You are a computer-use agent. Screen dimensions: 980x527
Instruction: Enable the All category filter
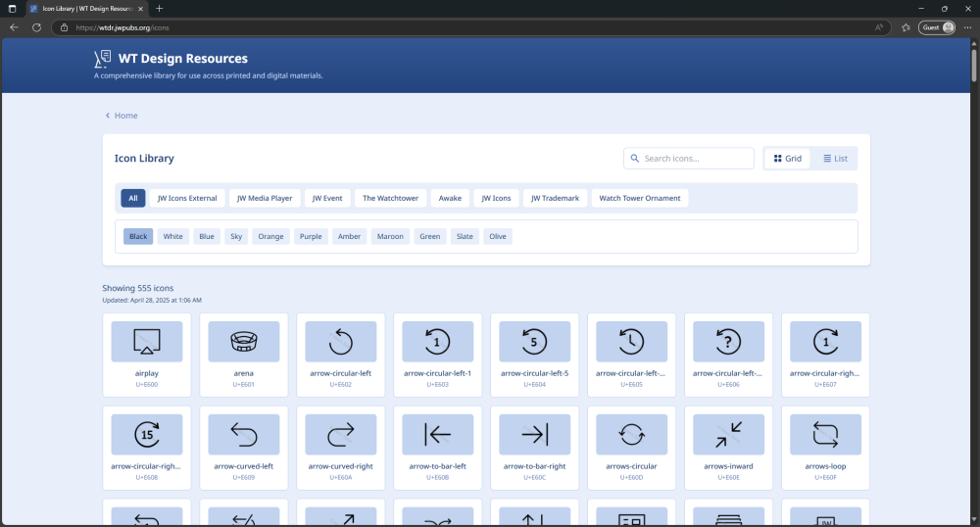(x=133, y=198)
